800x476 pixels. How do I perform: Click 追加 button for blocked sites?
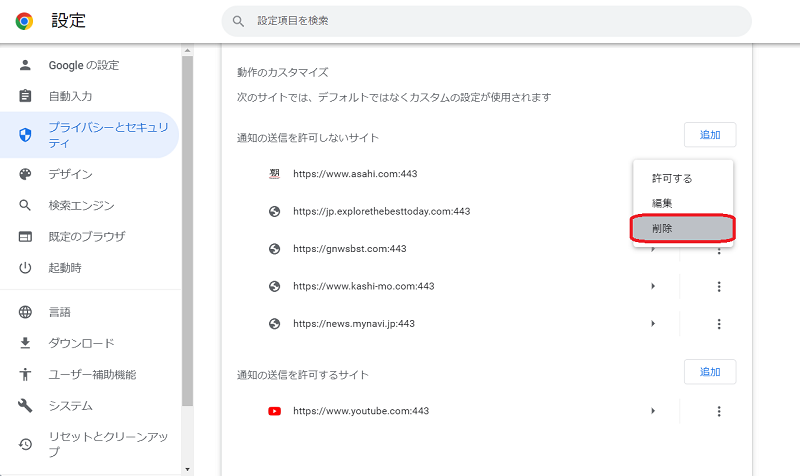click(710, 134)
